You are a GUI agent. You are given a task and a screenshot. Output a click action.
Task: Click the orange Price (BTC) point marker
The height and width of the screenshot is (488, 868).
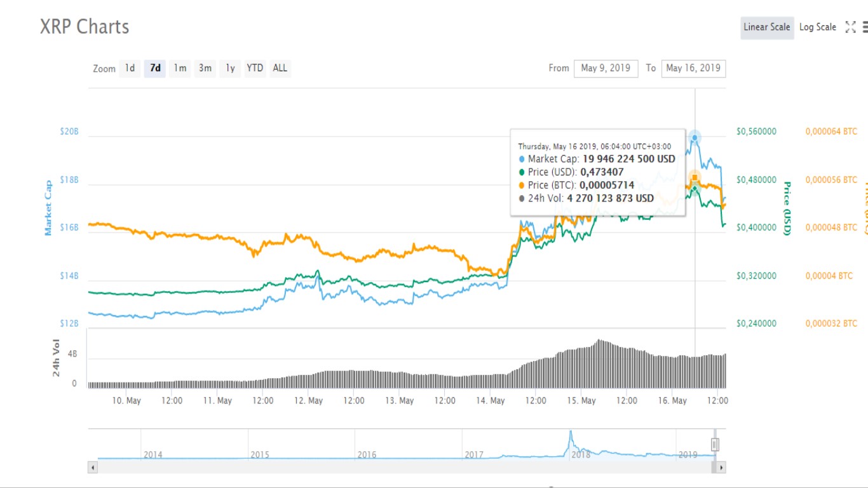click(695, 177)
